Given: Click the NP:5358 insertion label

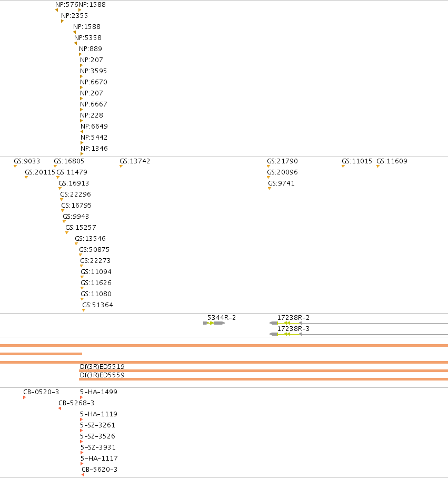Looking at the screenshot, I should point(88,38).
